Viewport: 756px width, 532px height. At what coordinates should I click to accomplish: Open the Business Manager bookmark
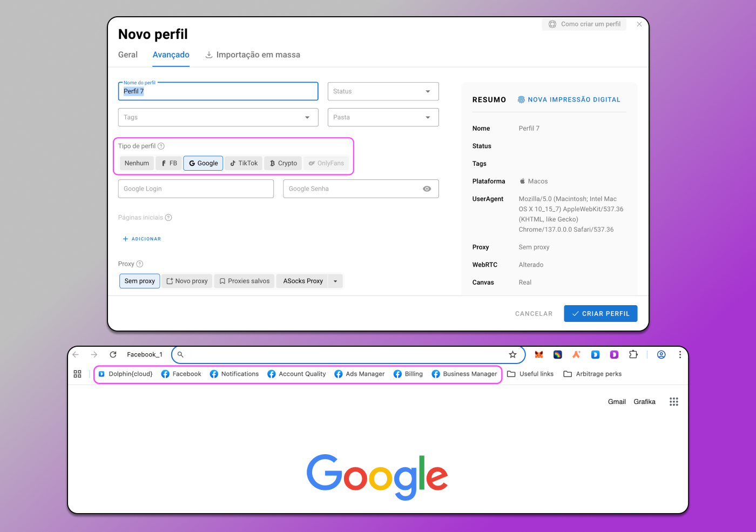click(464, 374)
